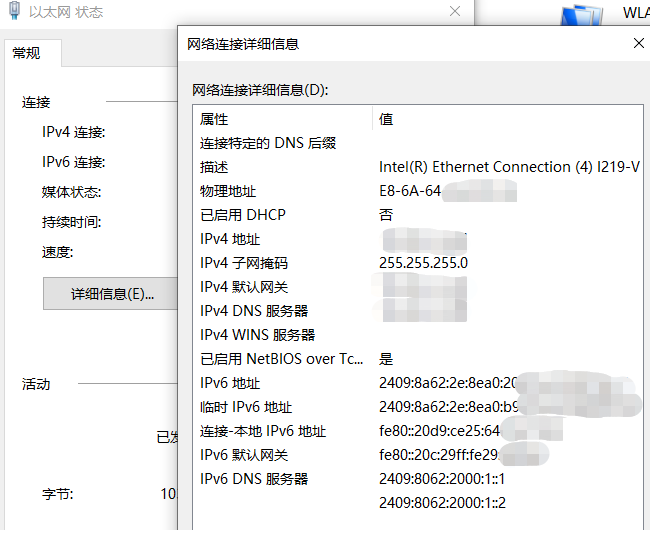Image resolution: width=650 pixels, height=543 pixels.
Task: Select the 连接特定的 DNS 后缀 row
Action: pos(267,143)
